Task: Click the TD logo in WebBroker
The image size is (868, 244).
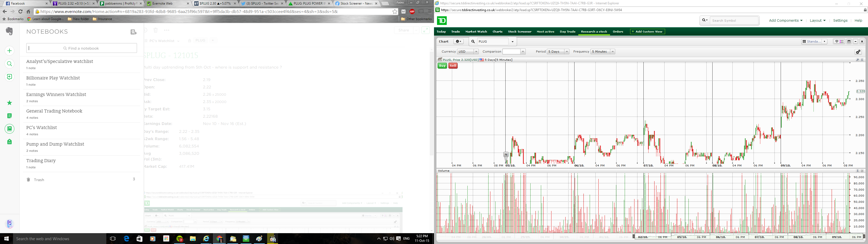Action: pos(442,21)
